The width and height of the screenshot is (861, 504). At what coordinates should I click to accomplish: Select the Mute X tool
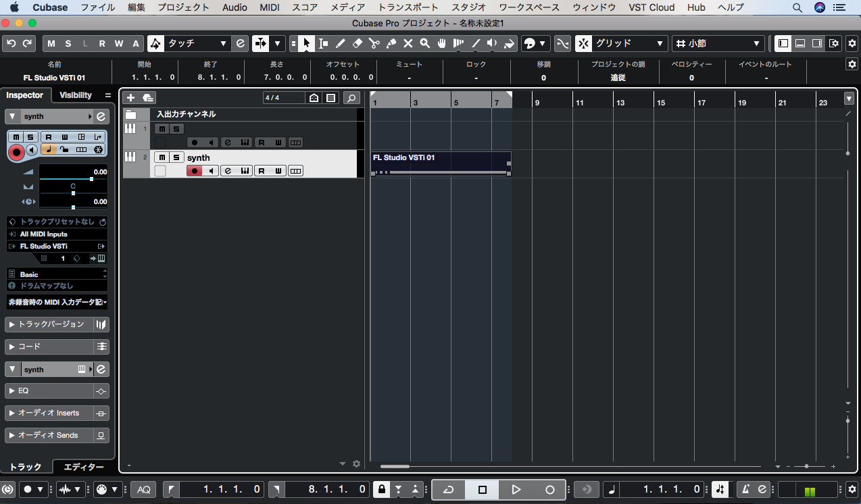[x=408, y=43]
